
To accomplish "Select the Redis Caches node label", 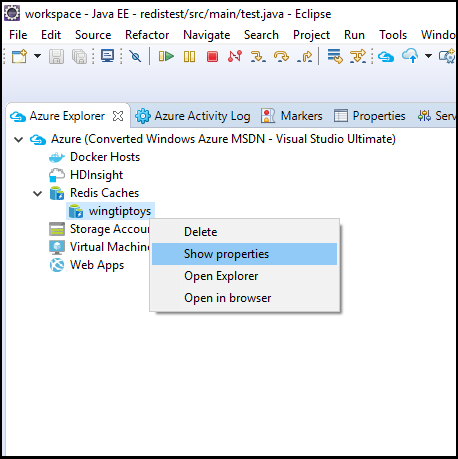I will pos(104,193).
